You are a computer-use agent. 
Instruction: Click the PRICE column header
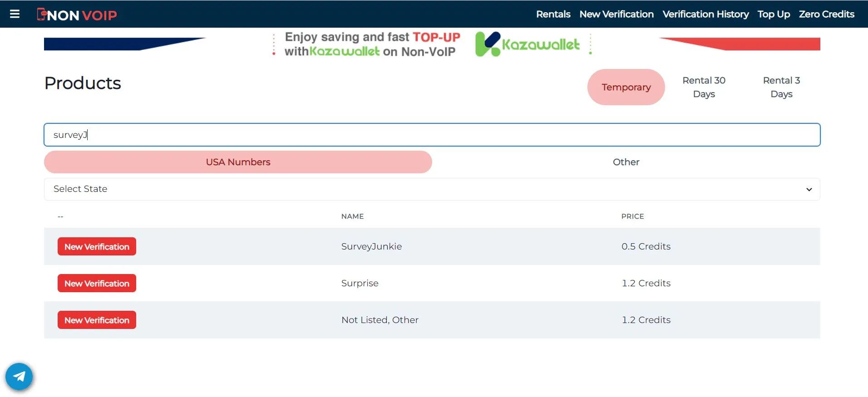click(632, 216)
